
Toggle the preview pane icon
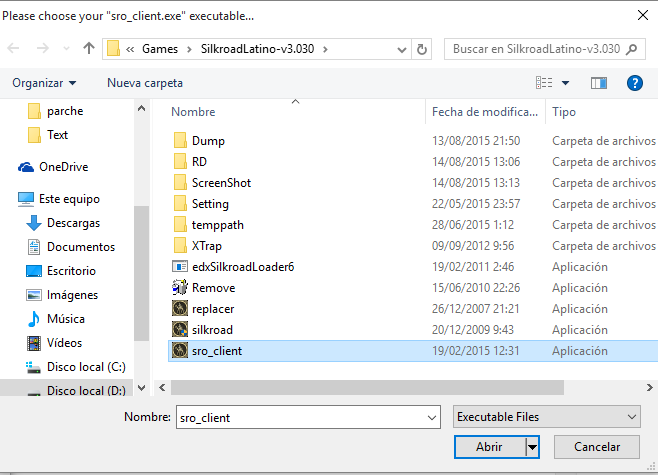[x=599, y=83]
